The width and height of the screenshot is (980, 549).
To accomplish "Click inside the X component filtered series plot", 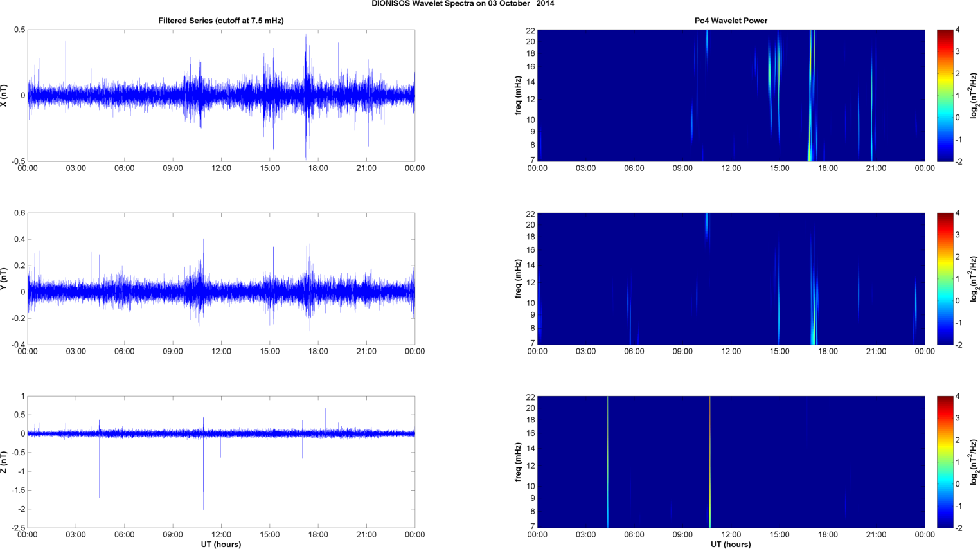I will [x=221, y=96].
